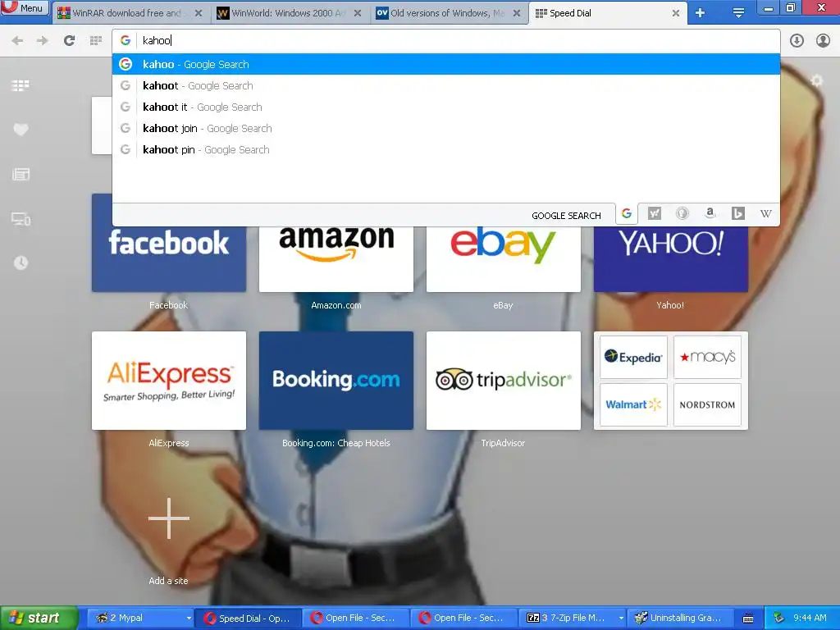The width and height of the screenshot is (840, 630).
Task: Open the Nordstrom tile in the folder
Action: click(x=707, y=404)
